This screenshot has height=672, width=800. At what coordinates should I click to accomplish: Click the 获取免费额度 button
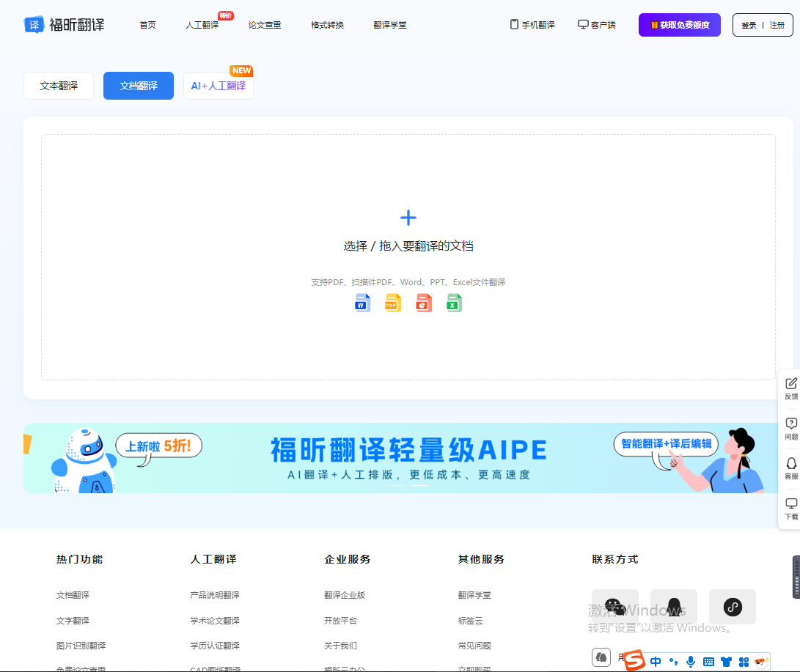click(x=680, y=25)
